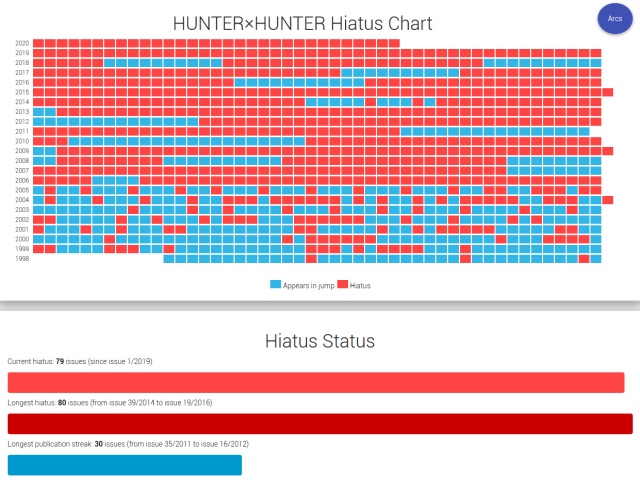The width and height of the screenshot is (640, 494).
Task: Click the HUNTER×HUNTER Hiatus Chart title
Action: (x=303, y=22)
